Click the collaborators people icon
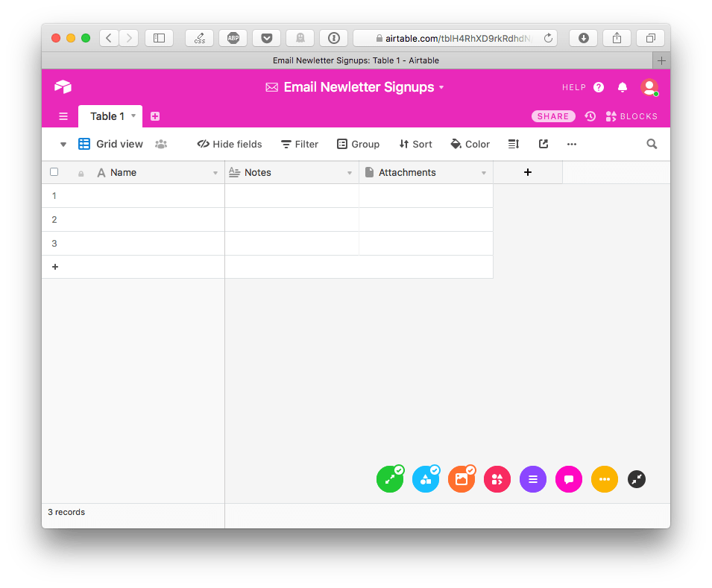The image size is (712, 588). pos(161,144)
